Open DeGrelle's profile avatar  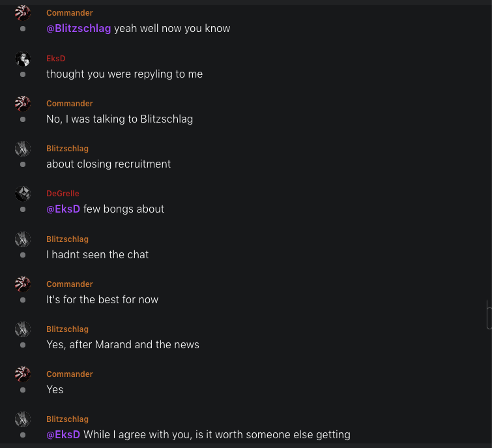(23, 194)
